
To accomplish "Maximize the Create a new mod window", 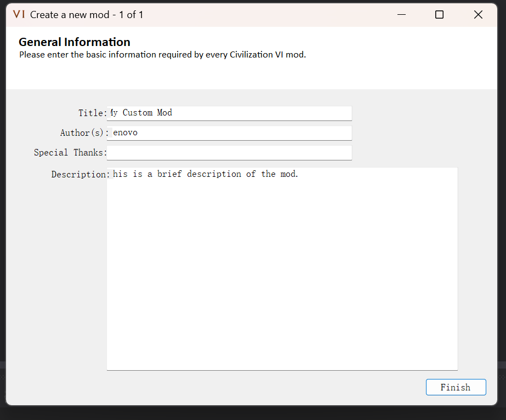I will (439, 14).
